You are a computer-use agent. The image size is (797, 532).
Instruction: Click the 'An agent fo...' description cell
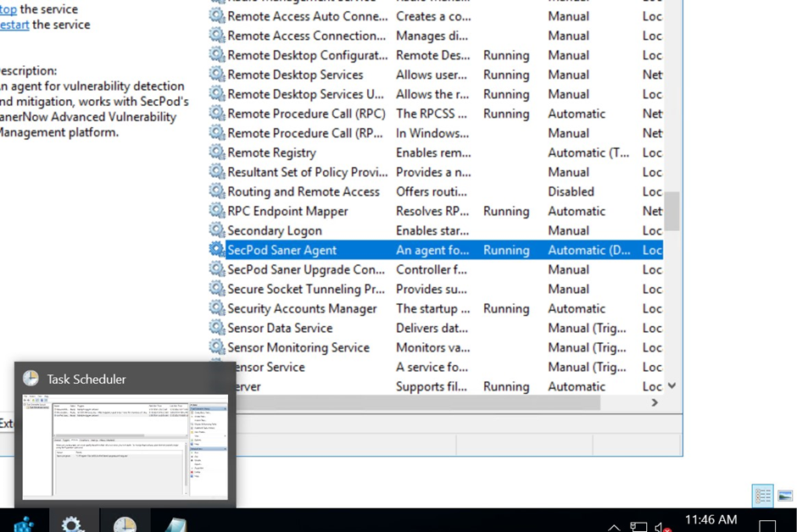pos(432,250)
